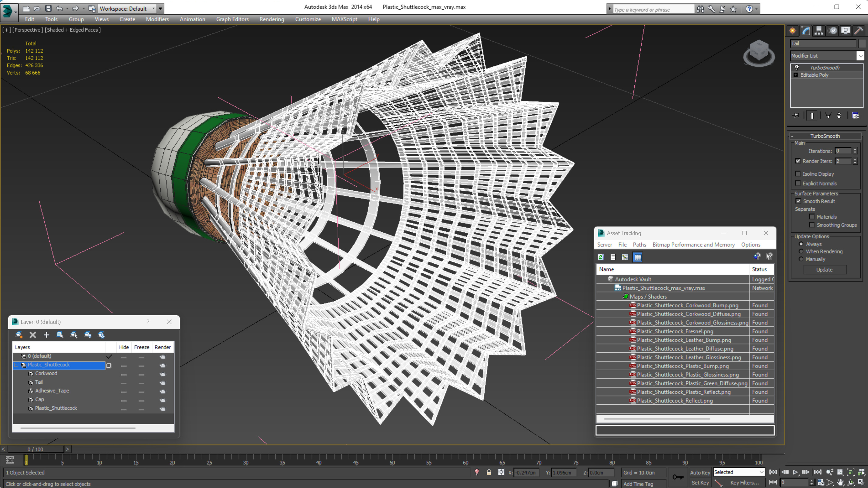Select the Corkwood object in Layers list
This screenshot has width=868, height=488.
[46, 373]
